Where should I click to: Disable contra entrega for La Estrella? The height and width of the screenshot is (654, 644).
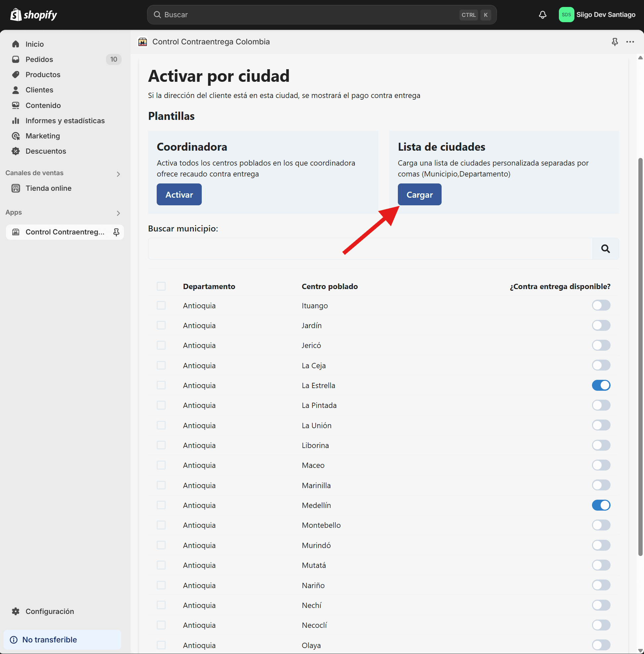coord(601,385)
